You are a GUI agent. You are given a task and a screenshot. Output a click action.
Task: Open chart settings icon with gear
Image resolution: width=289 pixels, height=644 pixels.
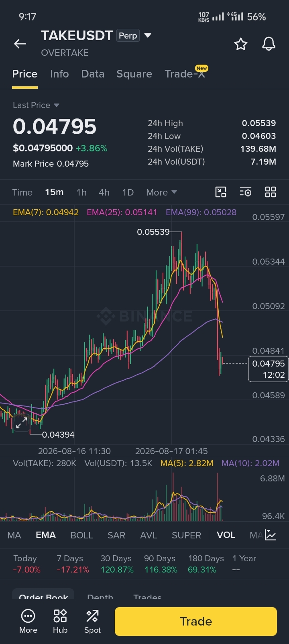point(246,192)
